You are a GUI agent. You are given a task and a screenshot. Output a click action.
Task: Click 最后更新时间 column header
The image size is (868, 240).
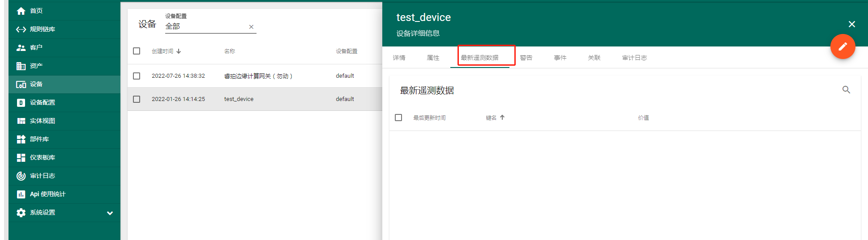429,118
